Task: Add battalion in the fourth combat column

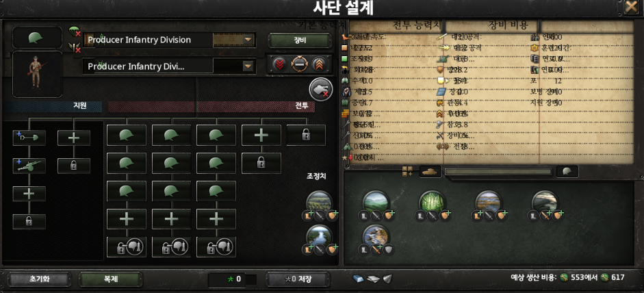Action: (x=261, y=136)
